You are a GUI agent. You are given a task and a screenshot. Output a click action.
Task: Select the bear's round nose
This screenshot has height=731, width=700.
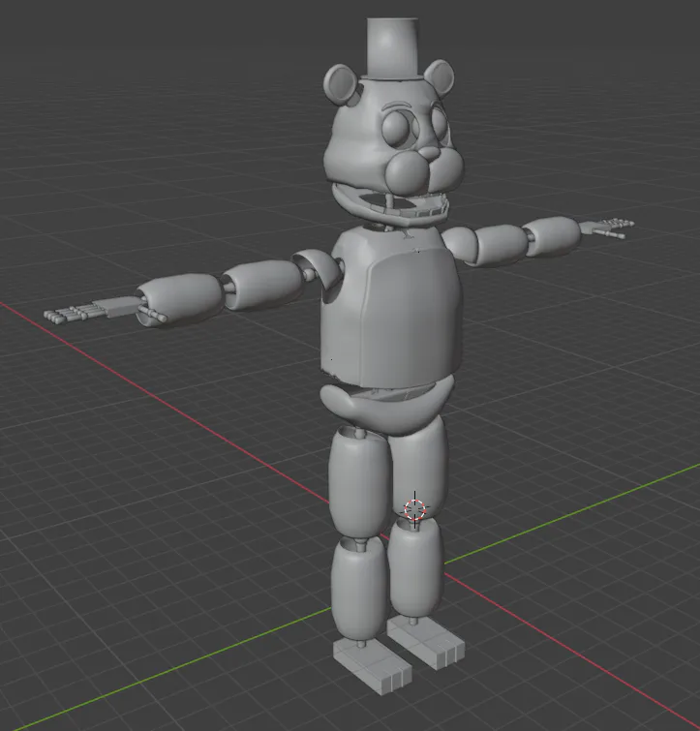(430, 153)
